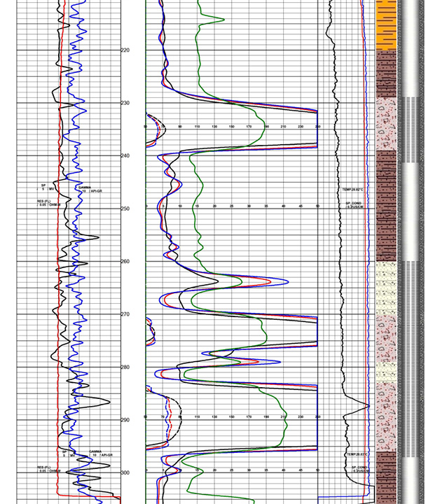Click the 250 depth label

pyautogui.click(x=125, y=209)
